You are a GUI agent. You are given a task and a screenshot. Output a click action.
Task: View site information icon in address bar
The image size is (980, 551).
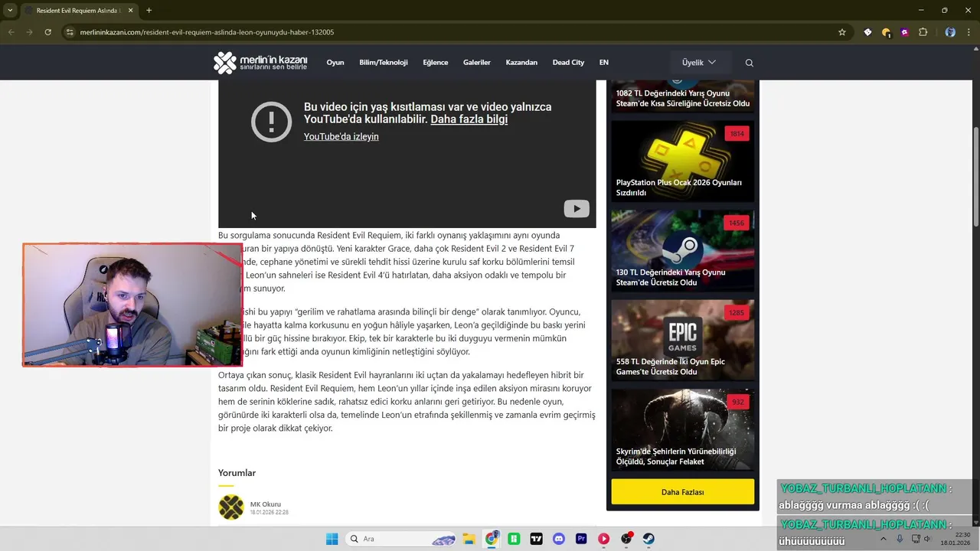70,32
